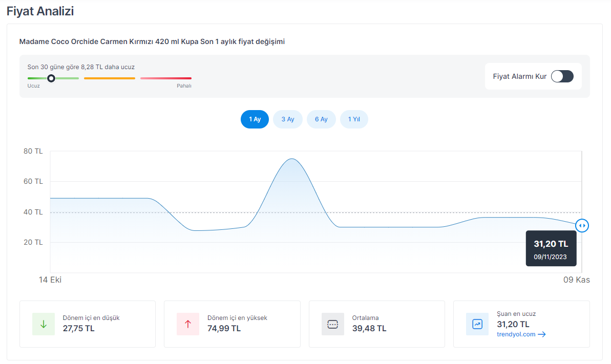This screenshot has height=364, width=611.
Task: Open the trendyol.com link
Action: coord(516,334)
